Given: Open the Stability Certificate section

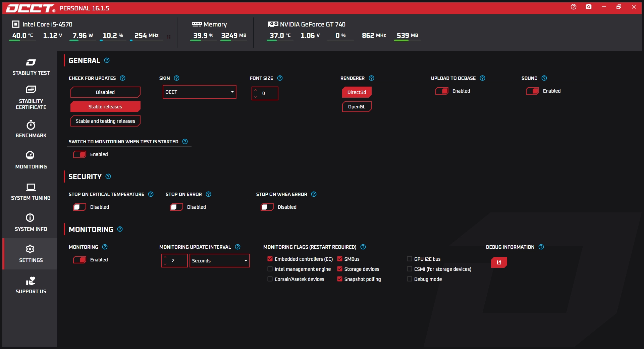Looking at the screenshot, I should [31, 98].
